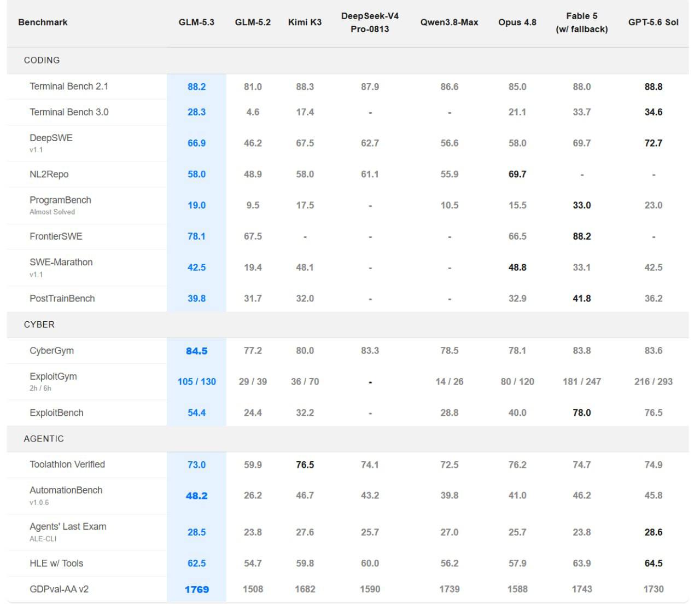The width and height of the screenshot is (700, 615).
Task: Select the "FrontierSWE" row label
Action: click(56, 236)
